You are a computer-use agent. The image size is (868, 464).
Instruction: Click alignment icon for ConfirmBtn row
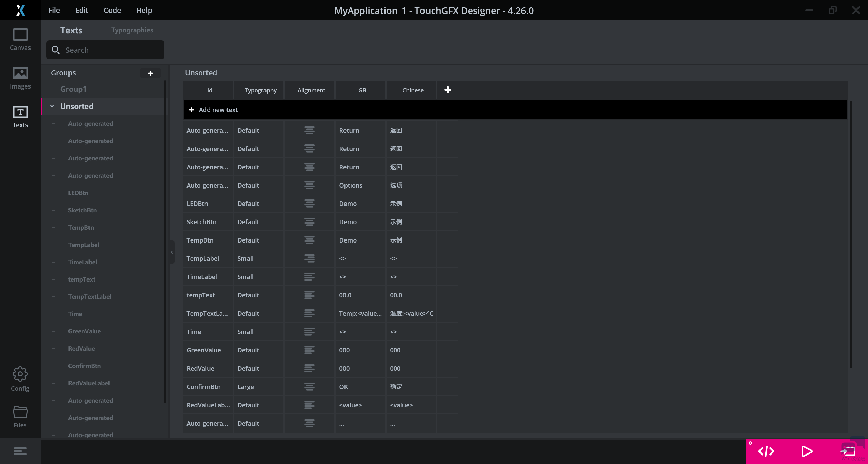[x=309, y=387]
